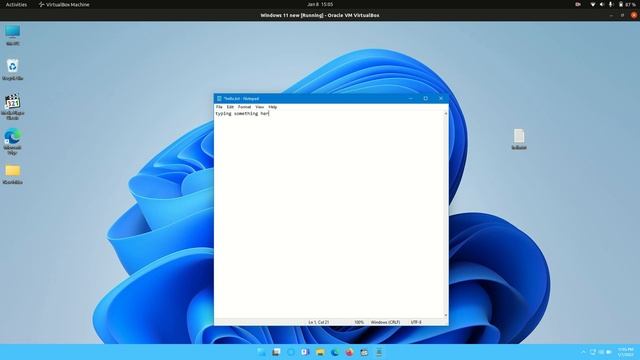Open File Explorer from the taskbar

[320, 352]
